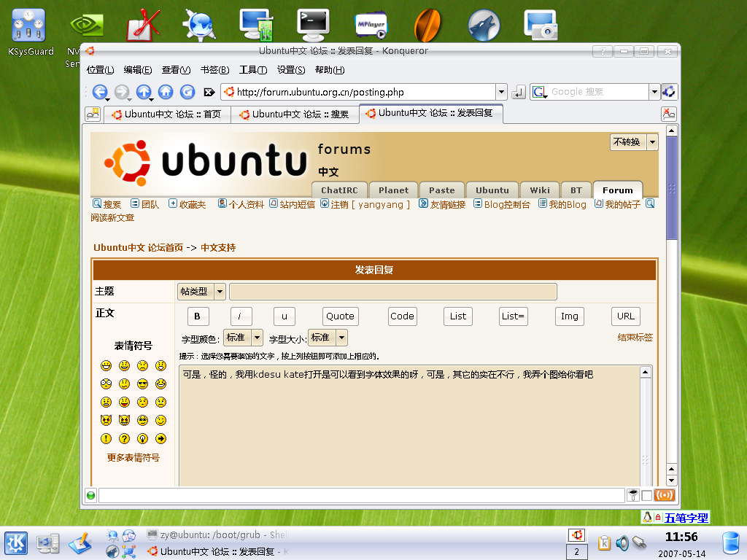Open the 字型大小 font size dropdown

[x=328, y=338]
